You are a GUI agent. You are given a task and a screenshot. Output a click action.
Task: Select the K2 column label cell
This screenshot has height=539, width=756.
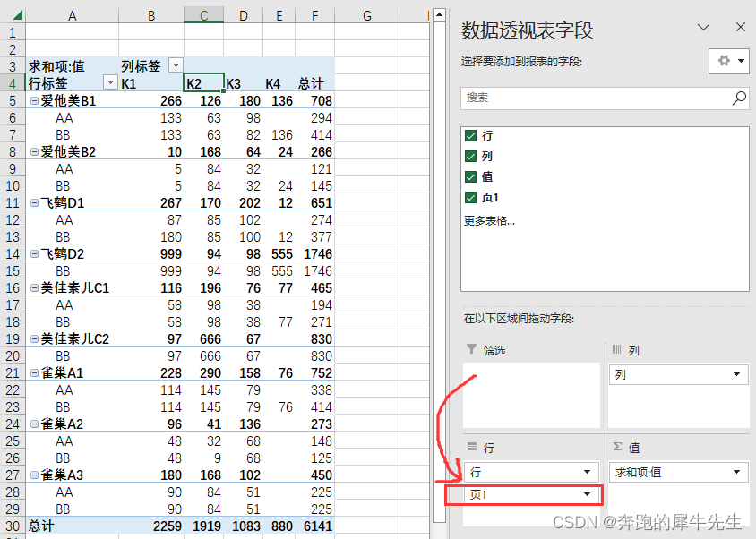pos(204,83)
